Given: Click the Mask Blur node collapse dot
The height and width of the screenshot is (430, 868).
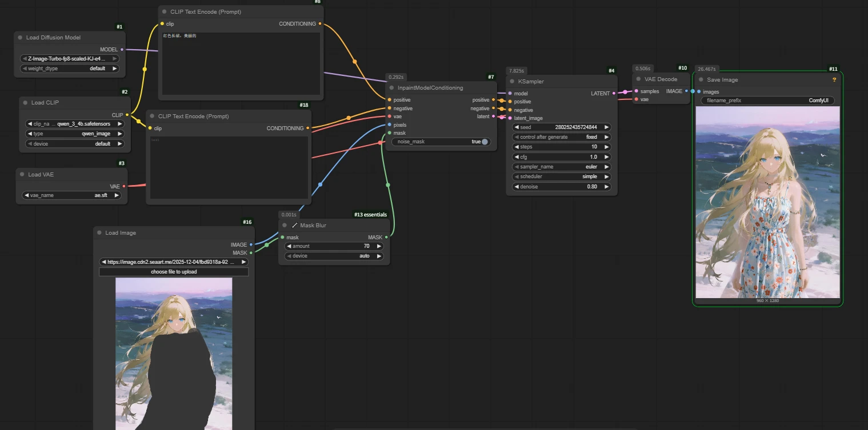Looking at the screenshot, I should click(x=285, y=226).
